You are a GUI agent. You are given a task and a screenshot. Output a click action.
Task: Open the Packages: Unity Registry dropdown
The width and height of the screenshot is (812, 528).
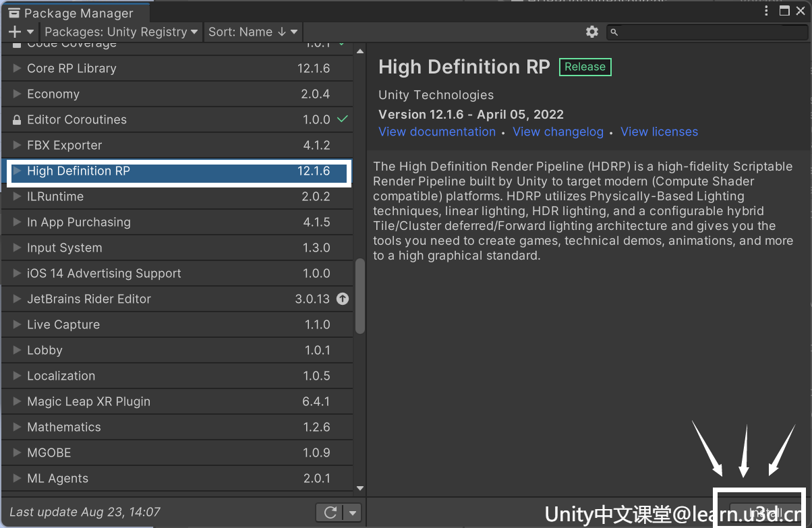pyautogui.click(x=121, y=32)
